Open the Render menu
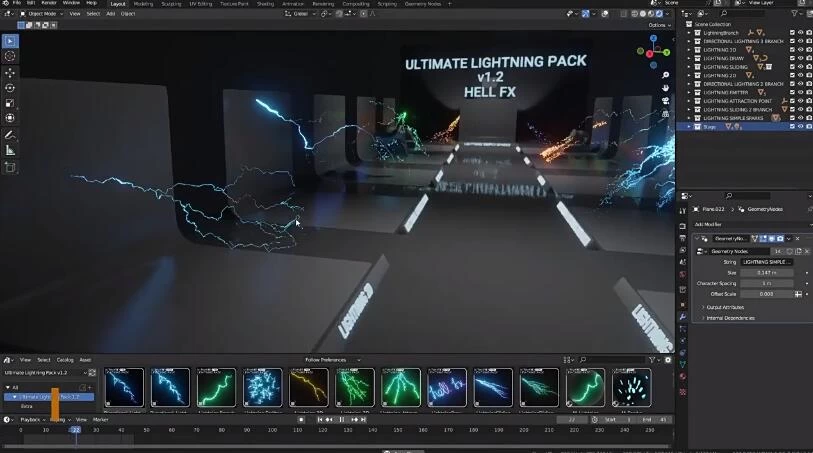 tap(48, 4)
